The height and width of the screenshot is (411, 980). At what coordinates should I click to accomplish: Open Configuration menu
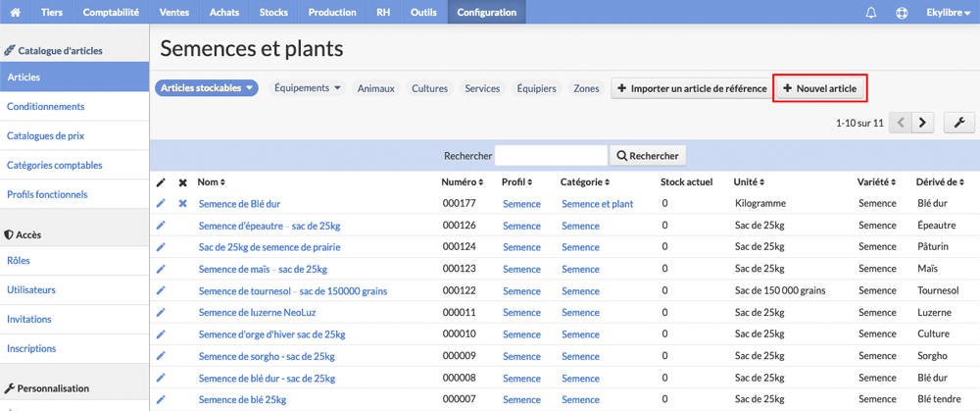(x=487, y=12)
